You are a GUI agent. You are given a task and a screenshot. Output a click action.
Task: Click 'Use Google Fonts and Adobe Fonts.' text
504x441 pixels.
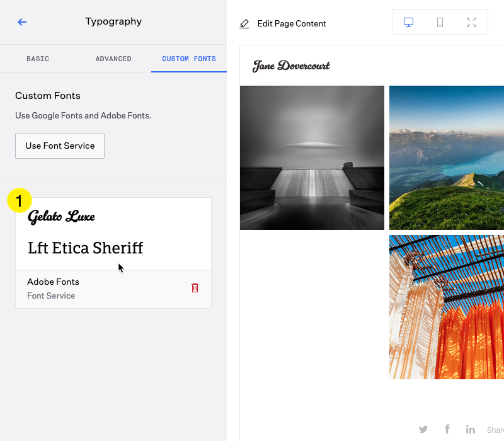click(x=83, y=115)
